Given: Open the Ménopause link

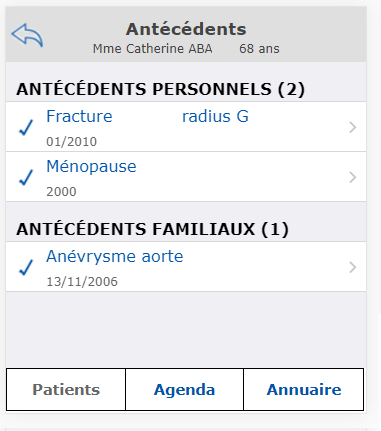Looking at the screenshot, I should click(x=91, y=166).
